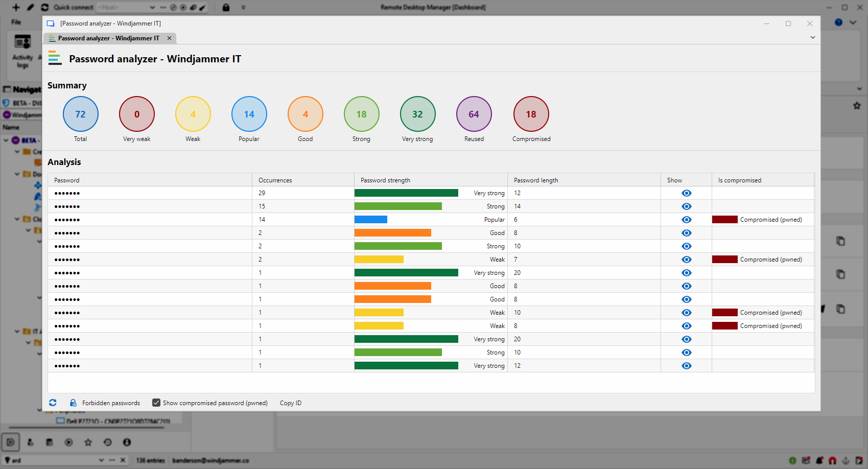Click the Copy ID button
Screen dimensions: 868x469
tap(290, 403)
